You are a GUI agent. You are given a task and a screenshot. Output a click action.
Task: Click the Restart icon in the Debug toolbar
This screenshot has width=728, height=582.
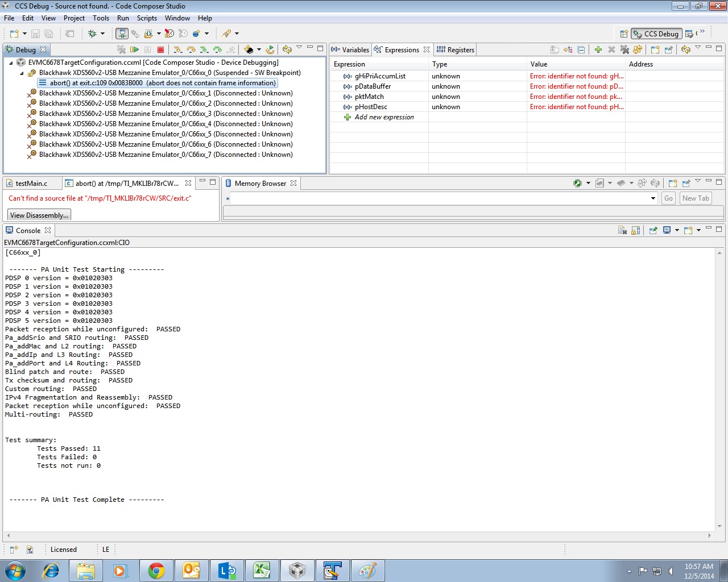coord(270,49)
